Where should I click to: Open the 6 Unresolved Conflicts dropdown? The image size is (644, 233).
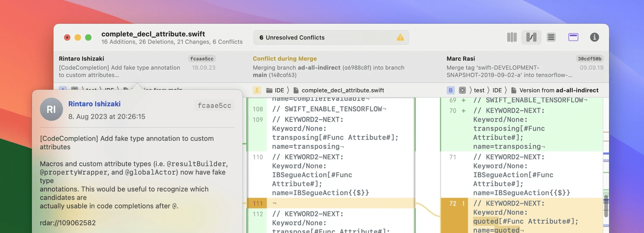pyautogui.click(x=330, y=38)
